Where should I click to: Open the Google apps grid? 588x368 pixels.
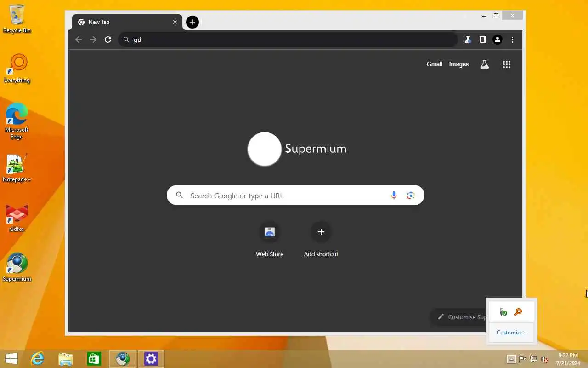point(506,64)
